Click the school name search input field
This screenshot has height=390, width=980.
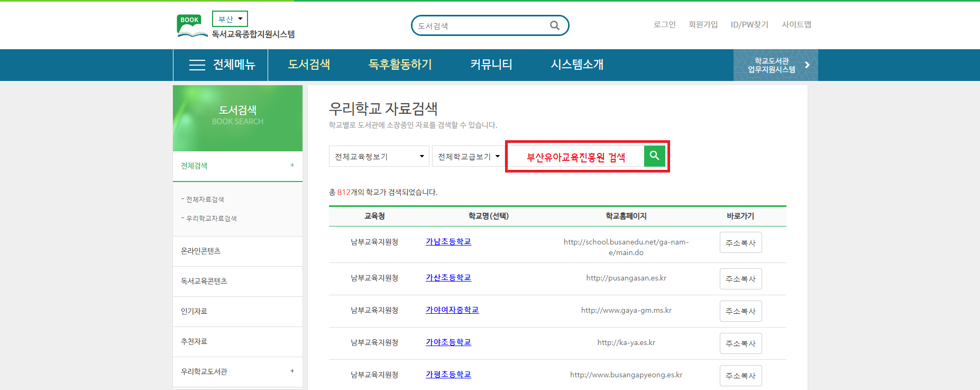[x=576, y=156]
